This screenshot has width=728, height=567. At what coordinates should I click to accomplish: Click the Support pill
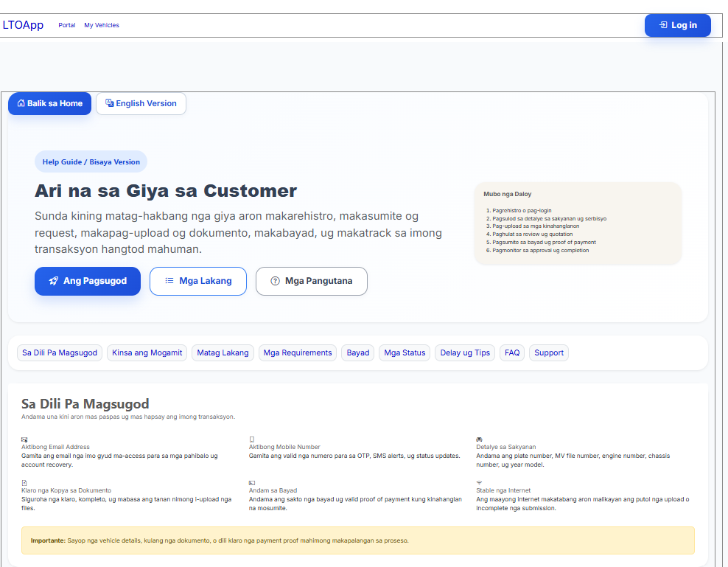(548, 352)
